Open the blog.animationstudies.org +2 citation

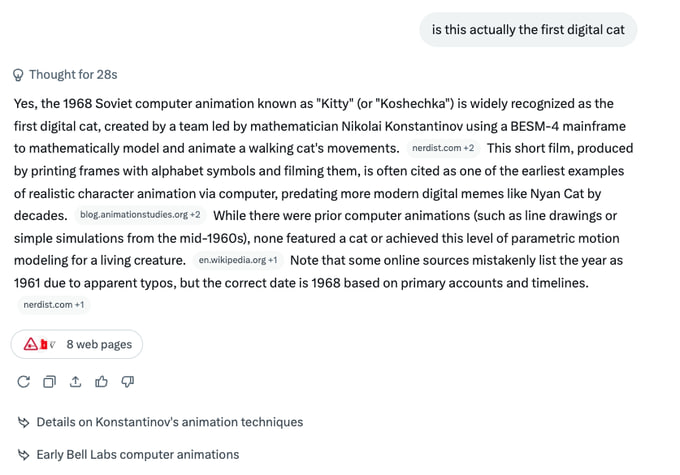tap(138, 215)
